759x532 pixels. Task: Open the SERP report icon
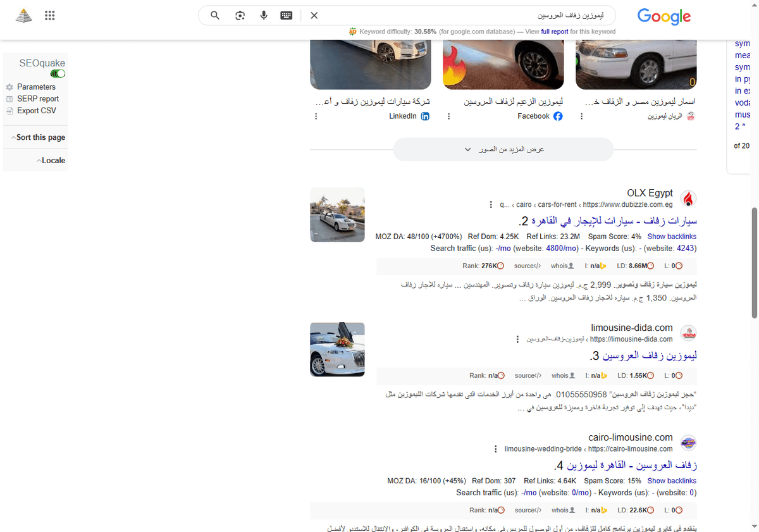tap(9, 98)
